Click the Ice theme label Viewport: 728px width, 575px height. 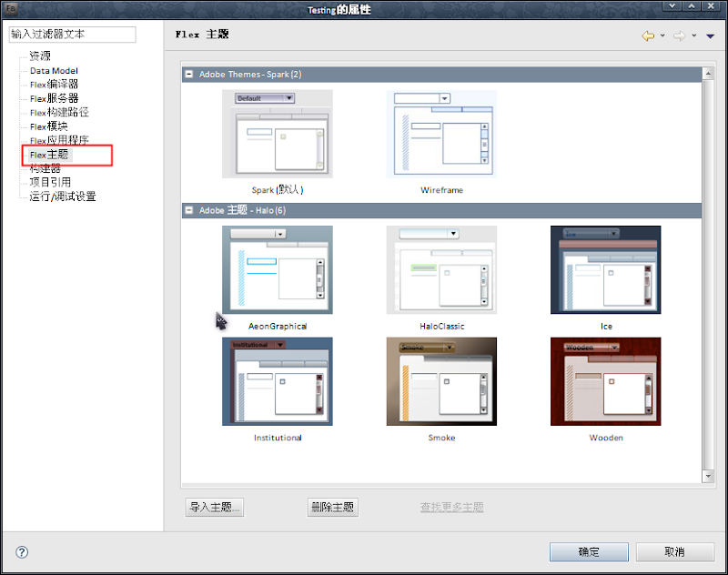pos(606,327)
